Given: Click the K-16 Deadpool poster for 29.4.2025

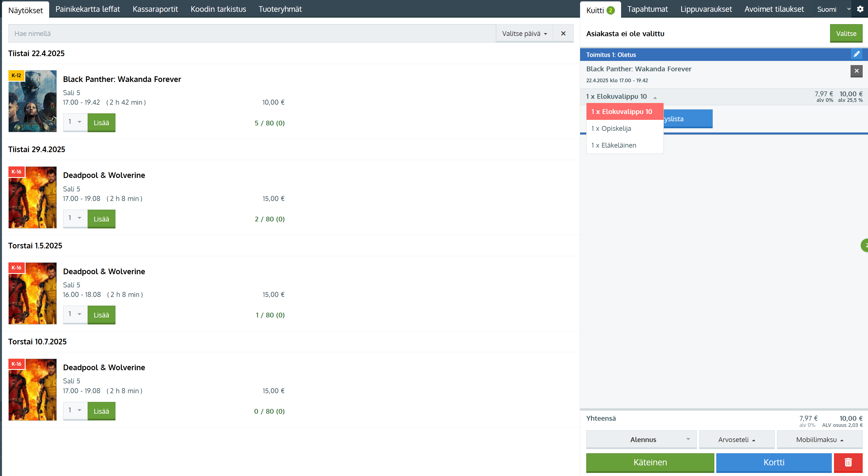Looking at the screenshot, I should pyautogui.click(x=32, y=197).
